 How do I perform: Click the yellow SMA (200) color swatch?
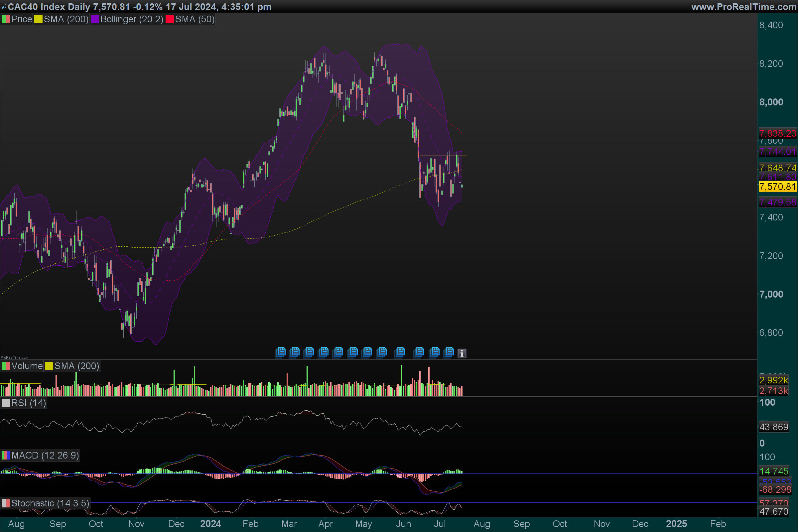38,19
